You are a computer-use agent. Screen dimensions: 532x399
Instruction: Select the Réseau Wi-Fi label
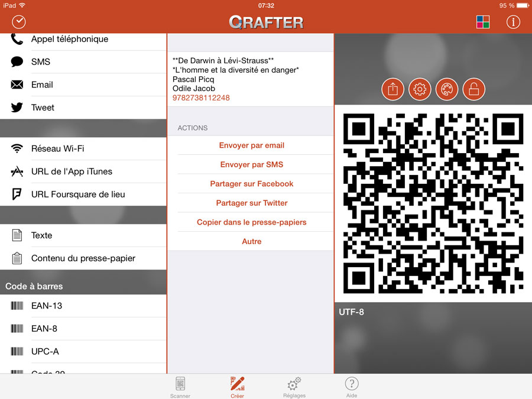[x=58, y=148]
